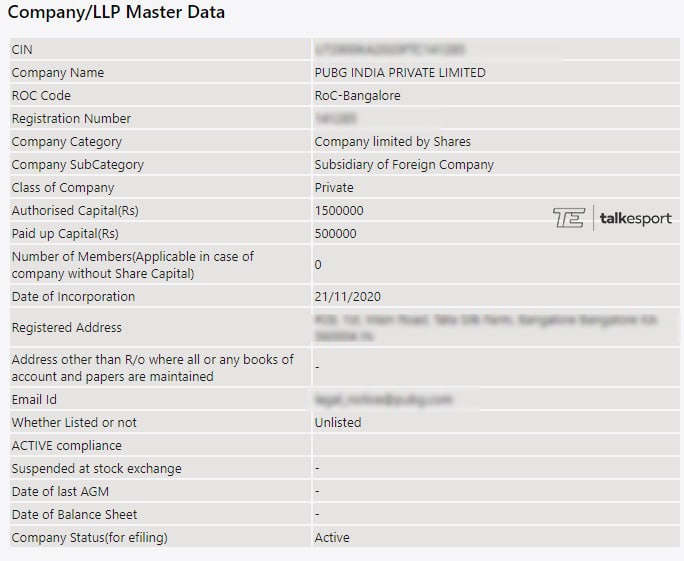Select the Unlisted value
The width and height of the screenshot is (684, 561).
[x=338, y=423]
